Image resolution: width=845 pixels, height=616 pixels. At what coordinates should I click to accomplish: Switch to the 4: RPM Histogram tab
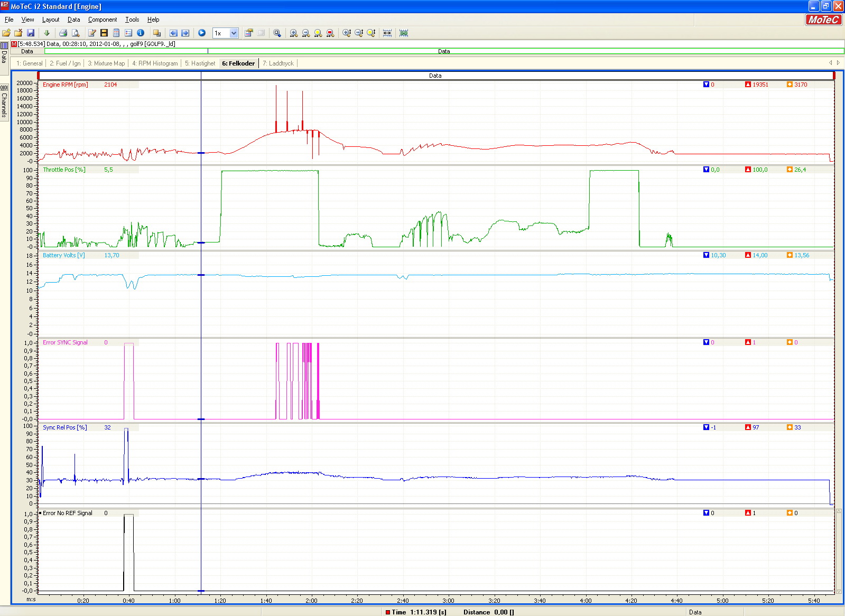(x=155, y=63)
